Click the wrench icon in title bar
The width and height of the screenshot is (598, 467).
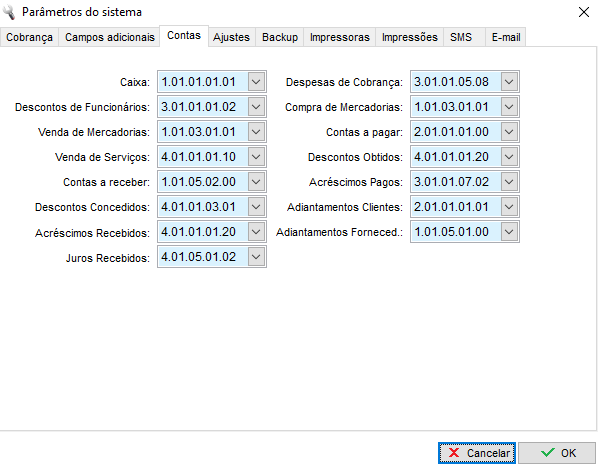point(9,12)
